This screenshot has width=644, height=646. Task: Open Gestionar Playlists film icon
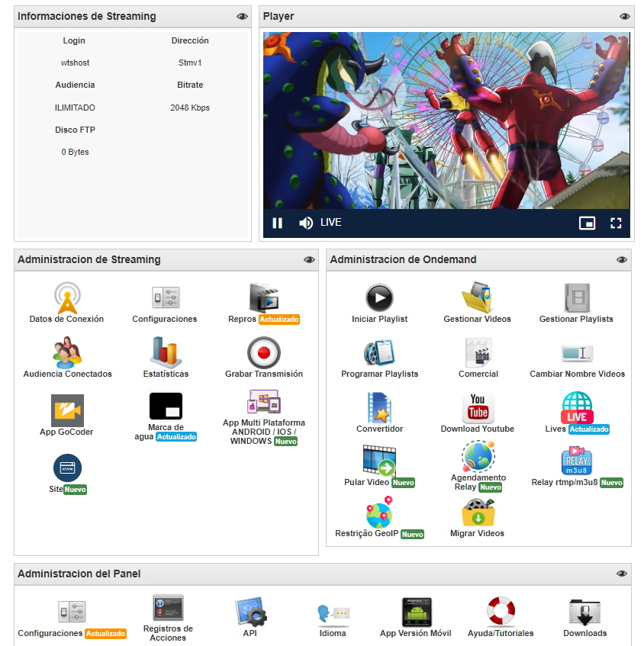(x=577, y=297)
